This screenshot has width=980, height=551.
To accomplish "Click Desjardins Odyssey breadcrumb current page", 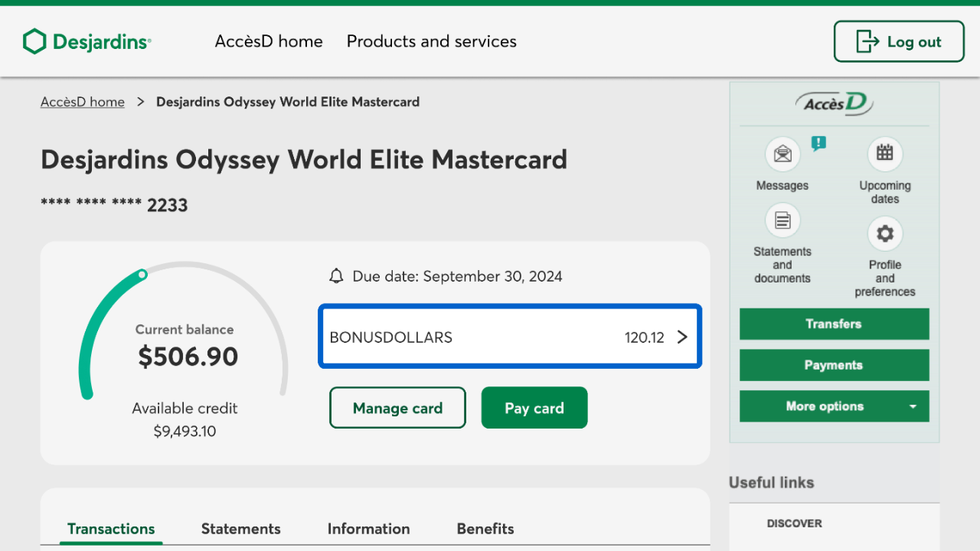I will click(288, 102).
